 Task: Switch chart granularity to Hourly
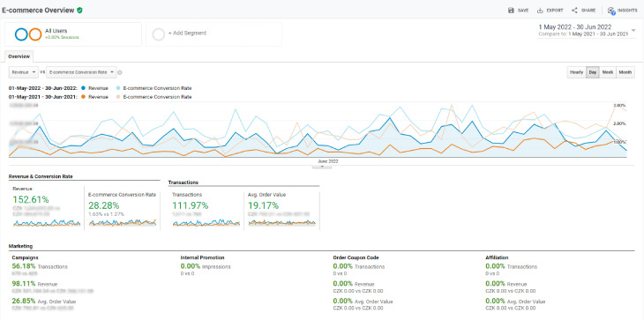pyautogui.click(x=576, y=72)
